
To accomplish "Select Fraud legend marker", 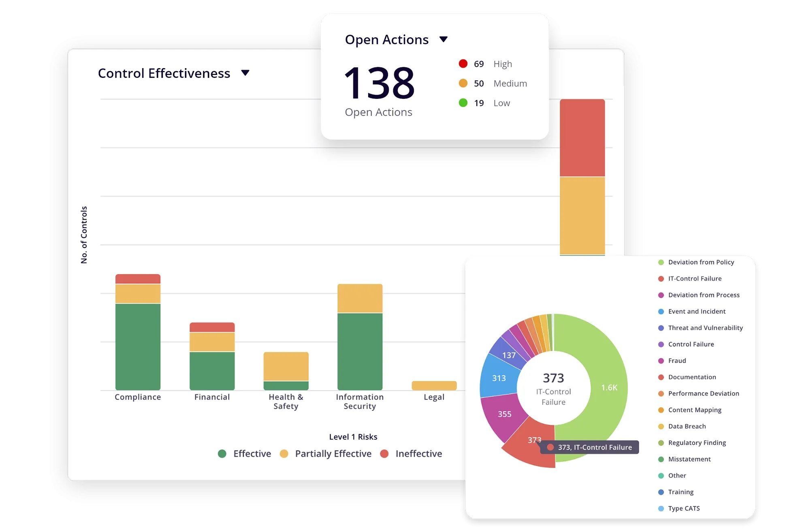I will point(661,361).
